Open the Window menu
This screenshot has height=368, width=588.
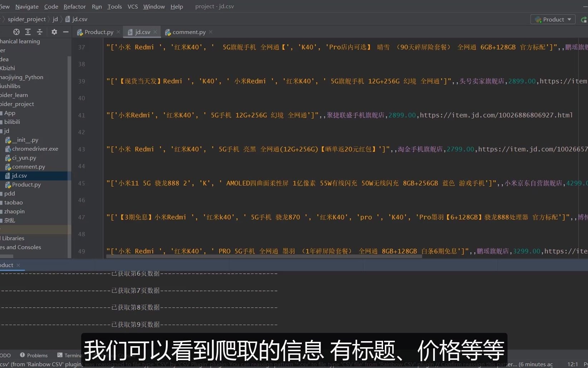pyautogui.click(x=154, y=6)
